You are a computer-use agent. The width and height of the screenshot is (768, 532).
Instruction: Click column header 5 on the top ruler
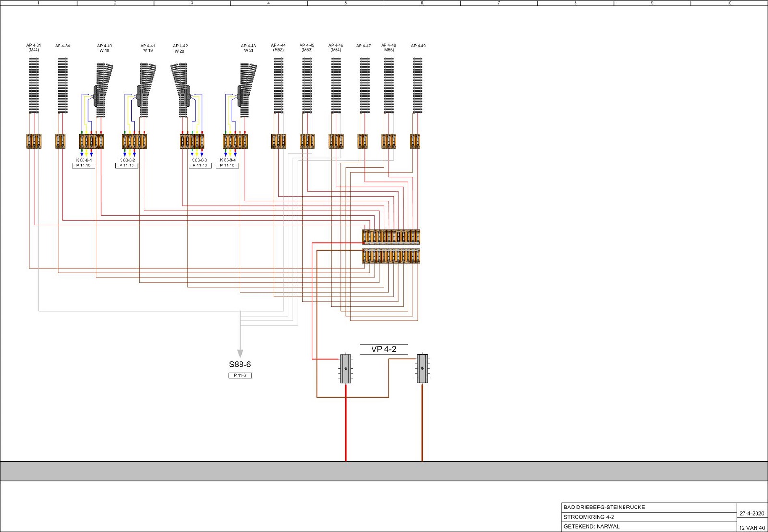click(345, 3)
